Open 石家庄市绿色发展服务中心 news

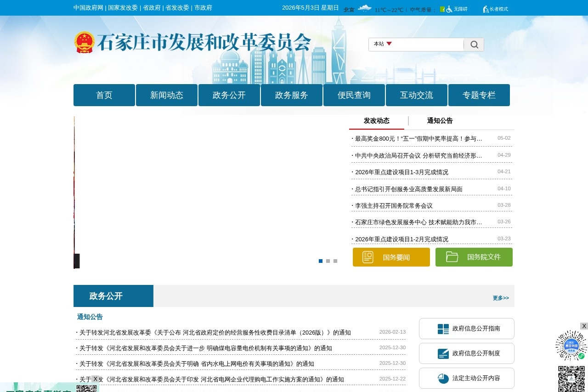coord(418,222)
